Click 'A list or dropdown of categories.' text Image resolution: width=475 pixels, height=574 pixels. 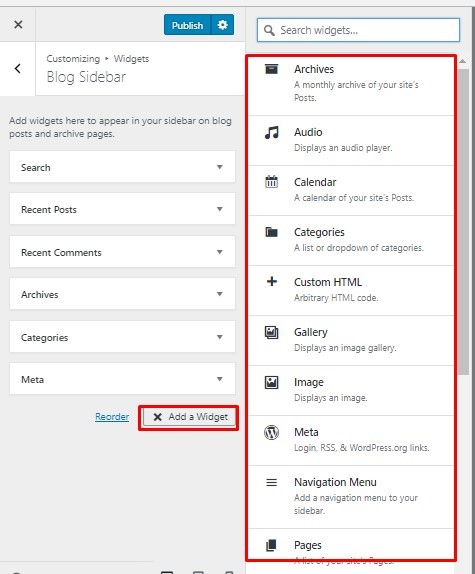[359, 248]
